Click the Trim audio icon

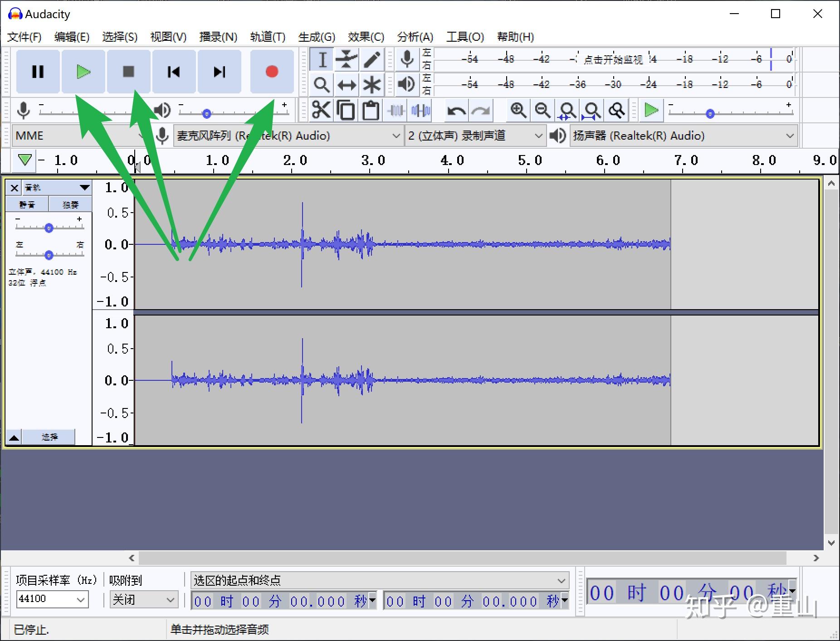point(396,110)
